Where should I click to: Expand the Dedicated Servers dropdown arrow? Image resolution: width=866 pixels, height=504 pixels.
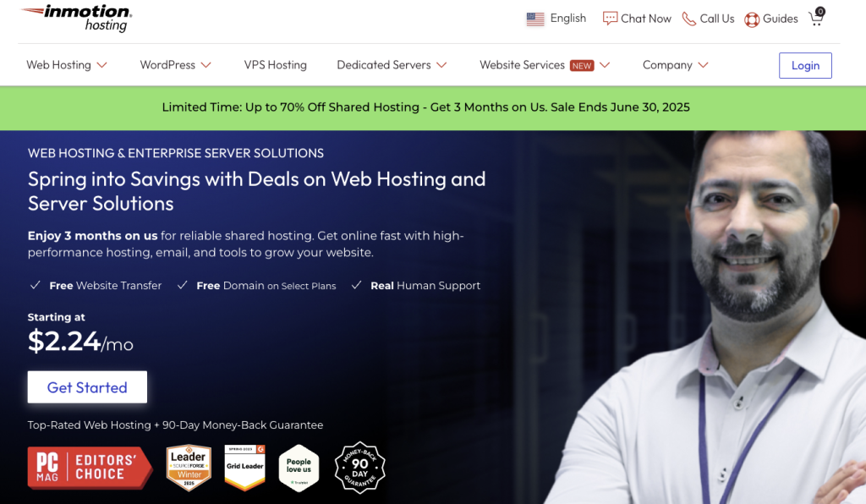[x=441, y=65]
